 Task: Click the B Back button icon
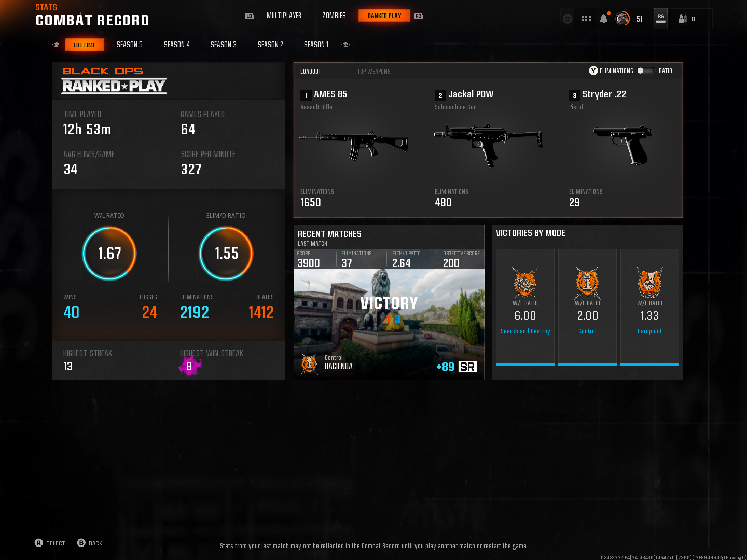pos(81,543)
